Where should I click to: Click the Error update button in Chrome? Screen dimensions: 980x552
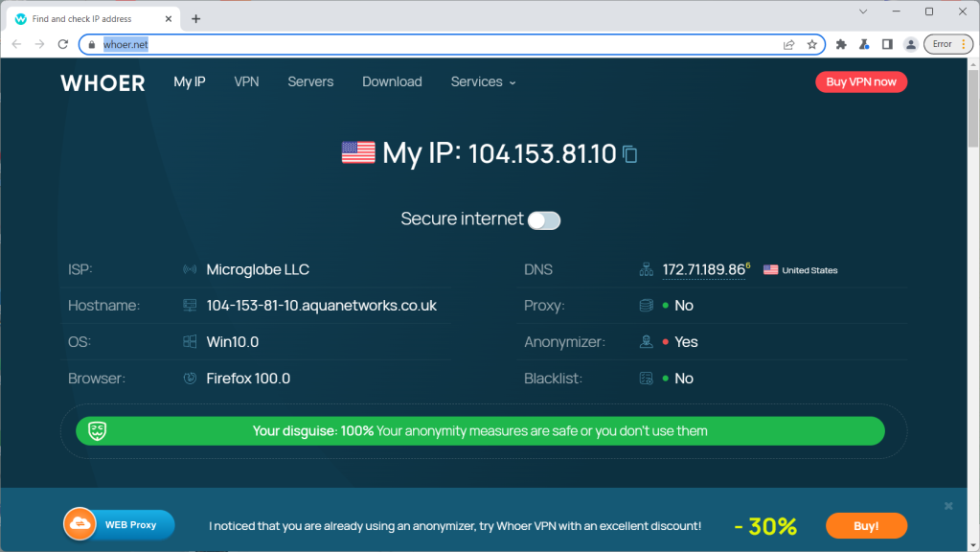[948, 44]
